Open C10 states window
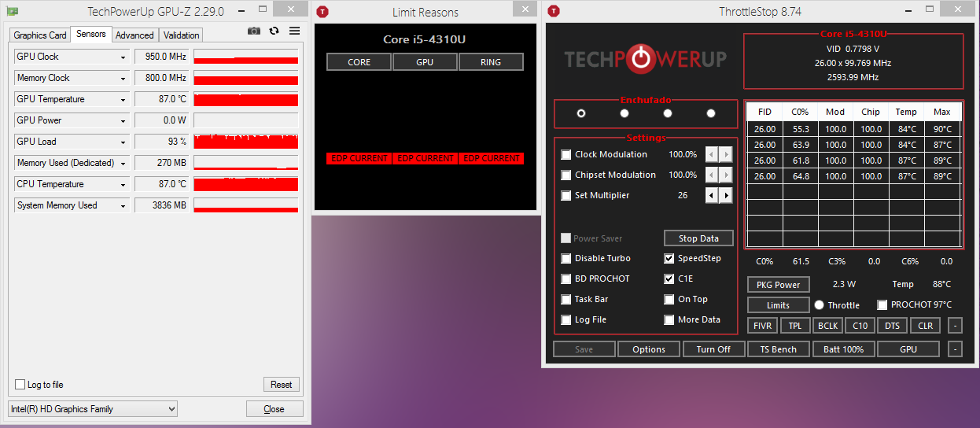Image resolution: width=980 pixels, height=428 pixels. click(x=860, y=326)
